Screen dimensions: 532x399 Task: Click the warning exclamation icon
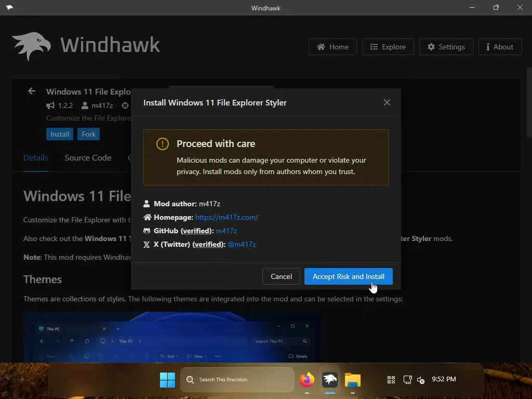click(162, 144)
